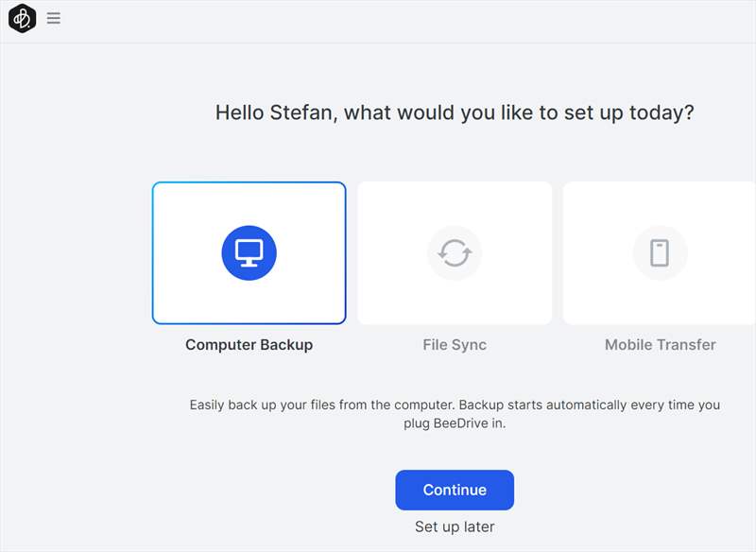Select the Computer Backup card
The height and width of the screenshot is (552, 756).
[249, 252]
